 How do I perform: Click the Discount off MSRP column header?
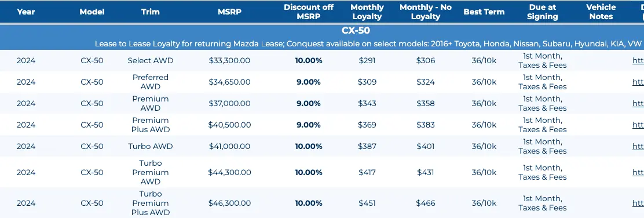point(309,12)
